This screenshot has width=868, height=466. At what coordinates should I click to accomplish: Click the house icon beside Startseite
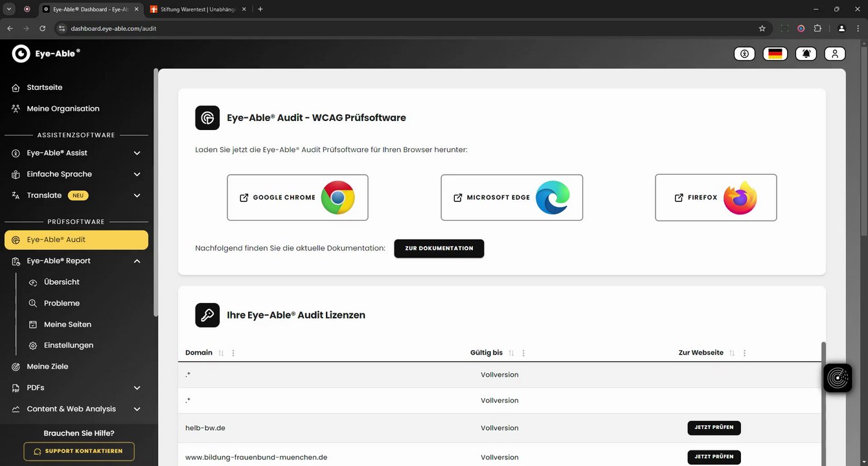pos(16,87)
